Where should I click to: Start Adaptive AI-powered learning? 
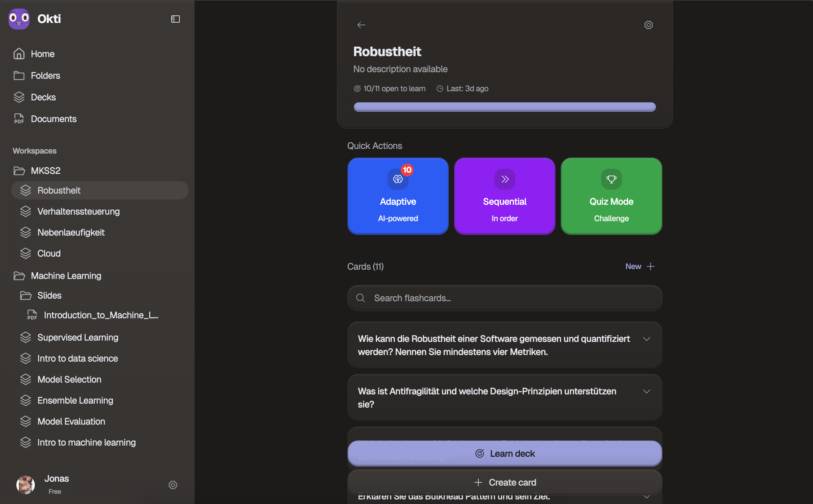(x=398, y=196)
